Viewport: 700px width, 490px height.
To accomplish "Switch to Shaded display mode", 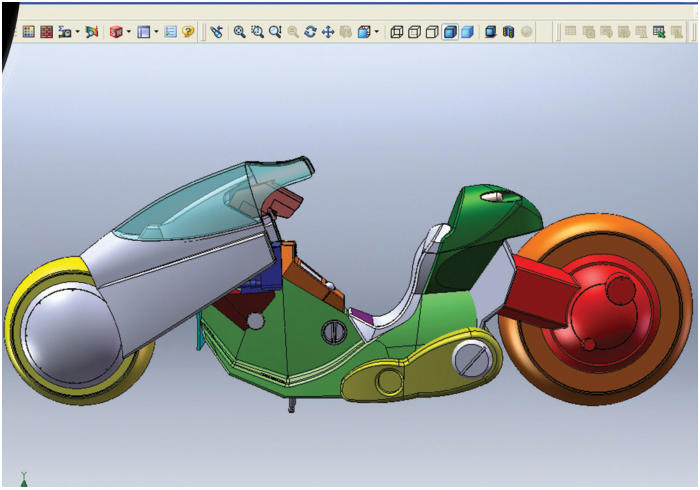I will [x=467, y=32].
